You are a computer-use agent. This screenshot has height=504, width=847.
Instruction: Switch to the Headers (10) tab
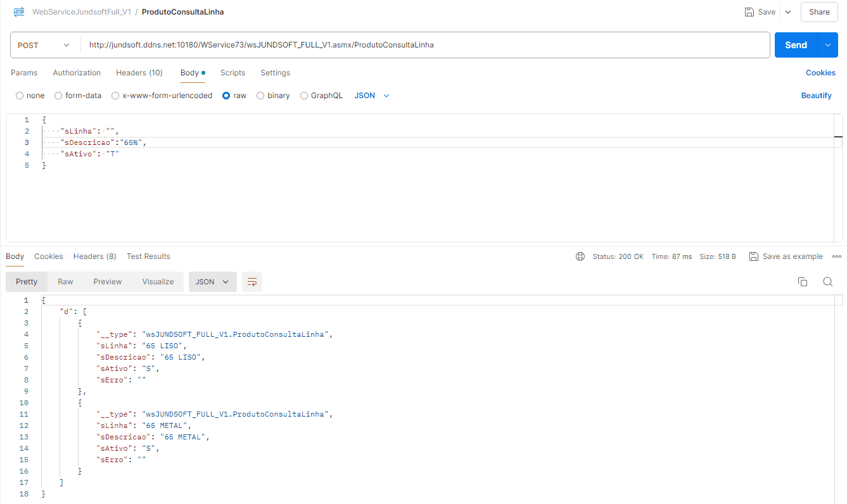coord(139,73)
